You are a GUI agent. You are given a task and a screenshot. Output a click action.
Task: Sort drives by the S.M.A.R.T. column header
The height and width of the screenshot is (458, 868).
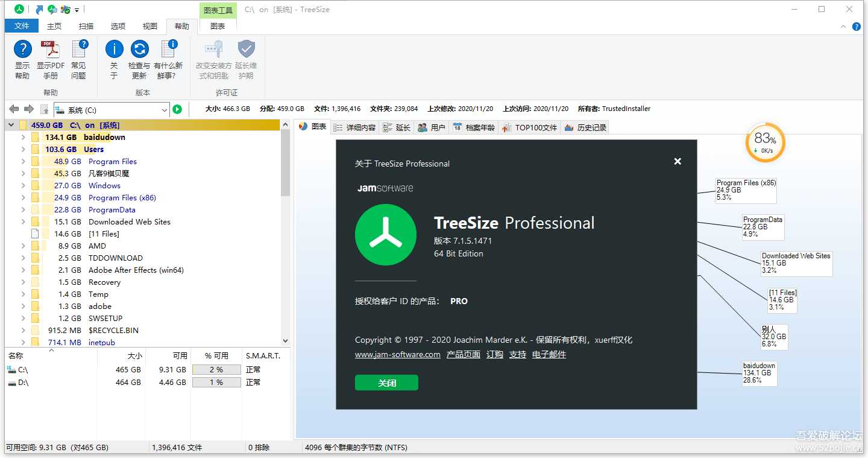pyautogui.click(x=263, y=355)
